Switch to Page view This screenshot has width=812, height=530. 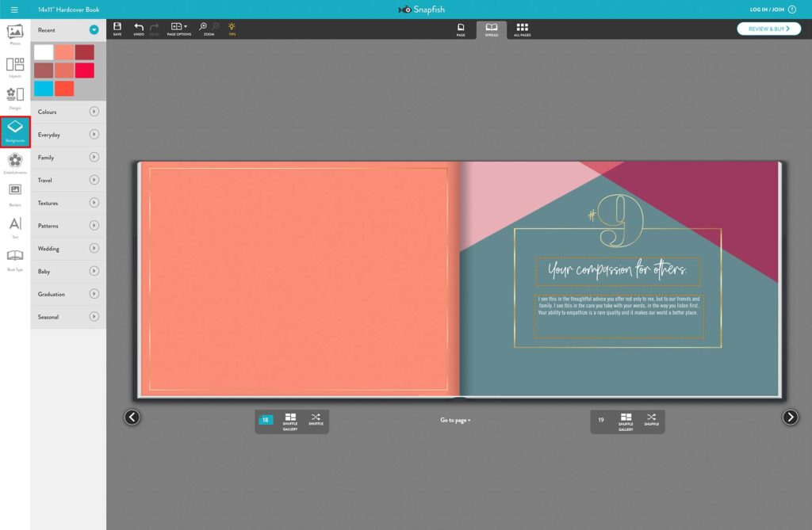point(461,29)
